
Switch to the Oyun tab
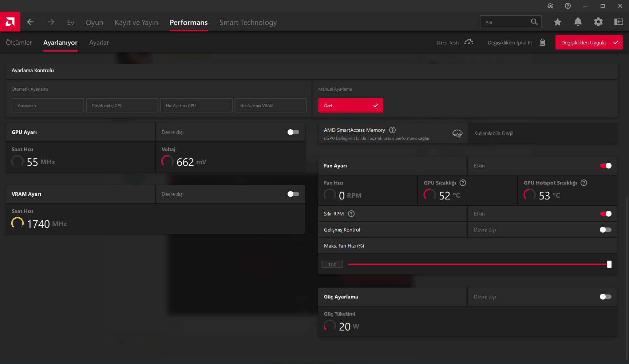click(x=94, y=23)
